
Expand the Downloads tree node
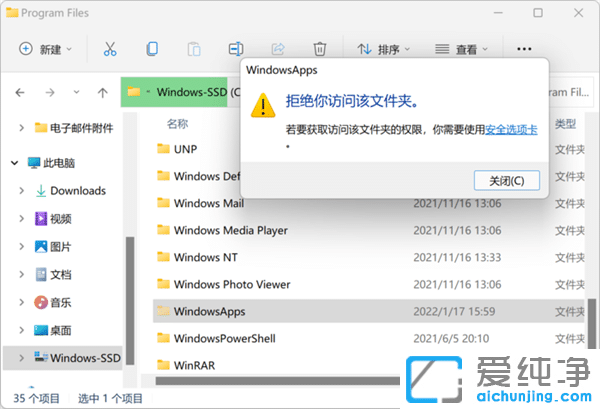pyautogui.click(x=21, y=191)
